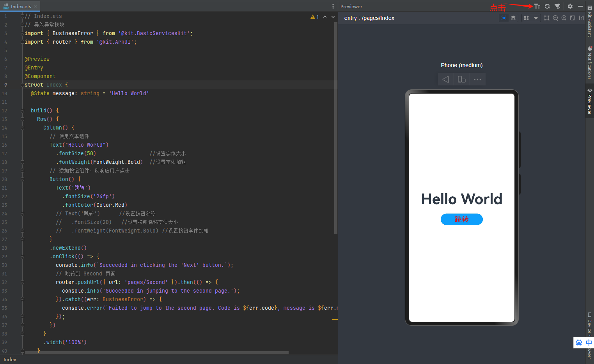594x364 pixels.
Task: Click the @Entry decorator
Action: point(34,67)
